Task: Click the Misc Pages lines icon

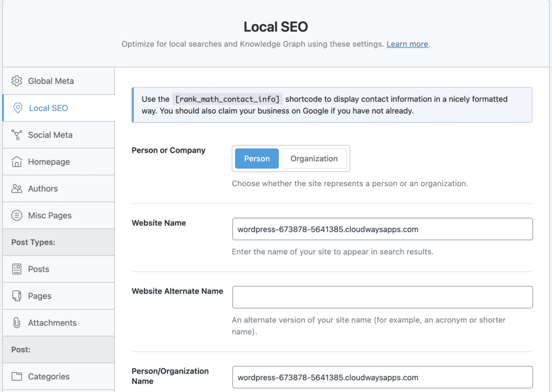Action: (17, 215)
